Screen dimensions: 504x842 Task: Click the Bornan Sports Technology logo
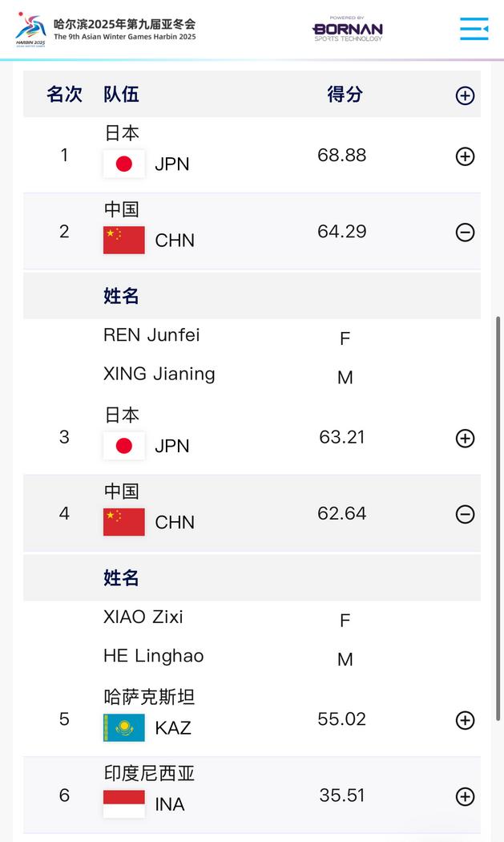click(x=348, y=30)
